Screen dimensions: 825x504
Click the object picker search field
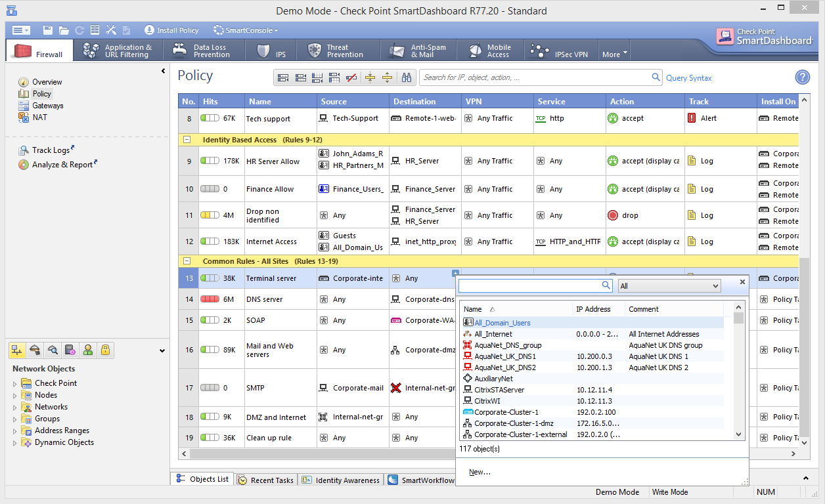[x=535, y=285]
